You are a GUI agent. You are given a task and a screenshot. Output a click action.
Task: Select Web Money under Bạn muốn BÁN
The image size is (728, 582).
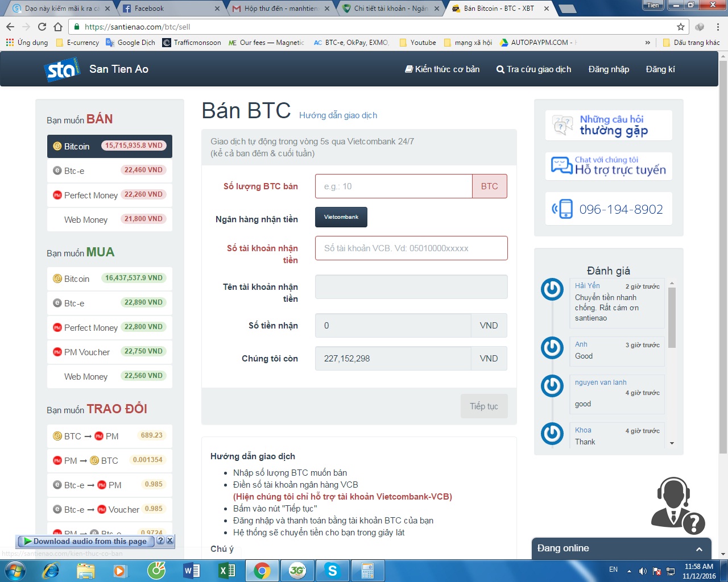[x=110, y=219]
